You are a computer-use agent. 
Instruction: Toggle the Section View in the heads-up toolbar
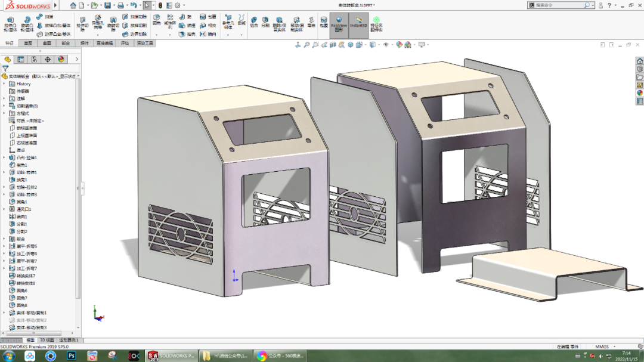coord(332,44)
